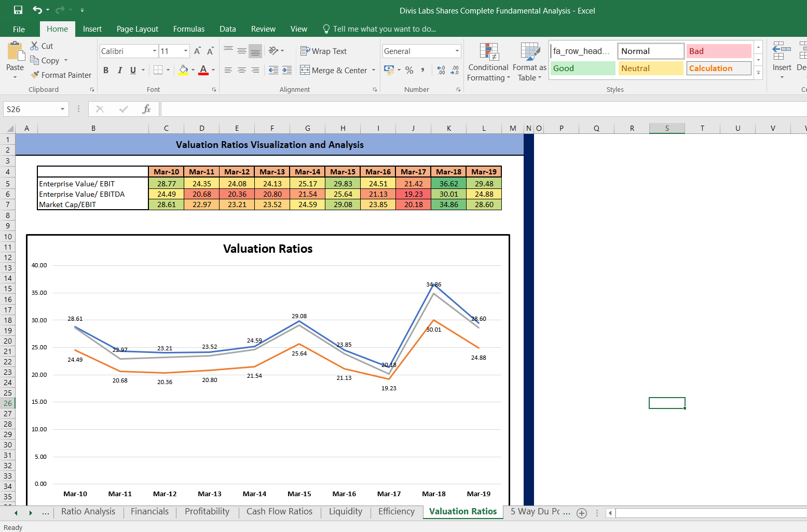Open the font name dropdown
This screenshot has width=807, height=532.
point(155,51)
